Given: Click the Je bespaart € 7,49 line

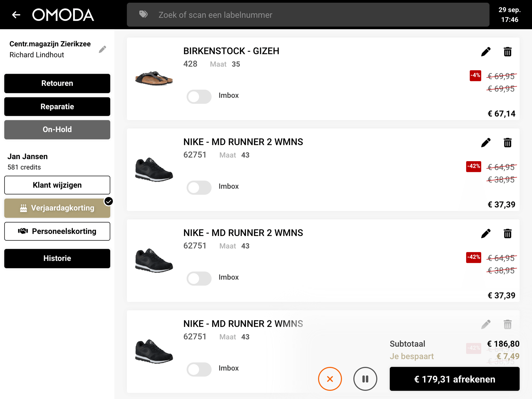Looking at the screenshot, I should pyautogui.click(x=455, y=356).
